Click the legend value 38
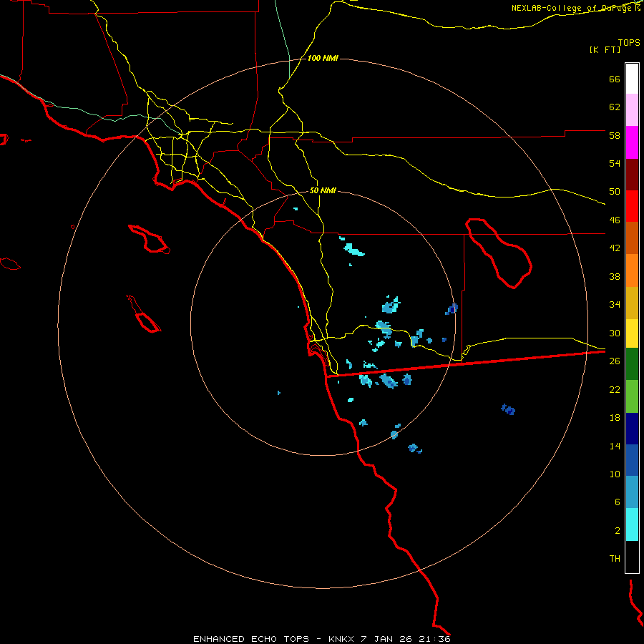The image size is (644, 644). pos(615,276)
